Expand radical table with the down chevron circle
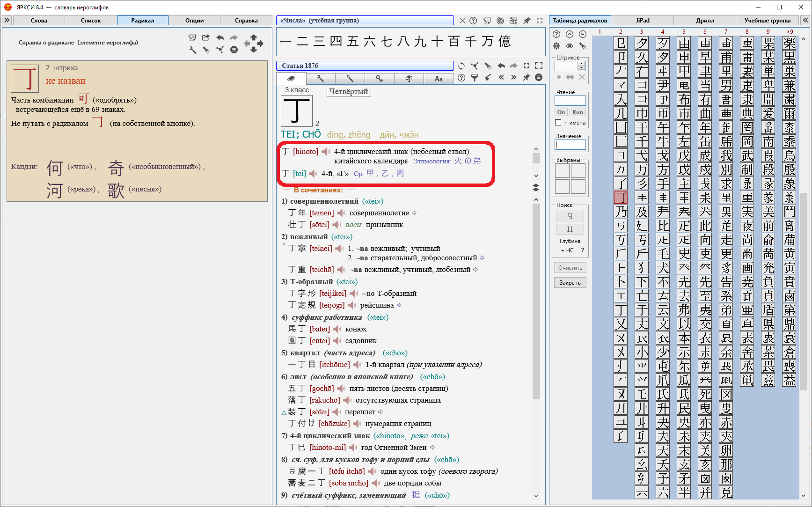812x507 pixels. pyautogui.click(x=583, y=34)
